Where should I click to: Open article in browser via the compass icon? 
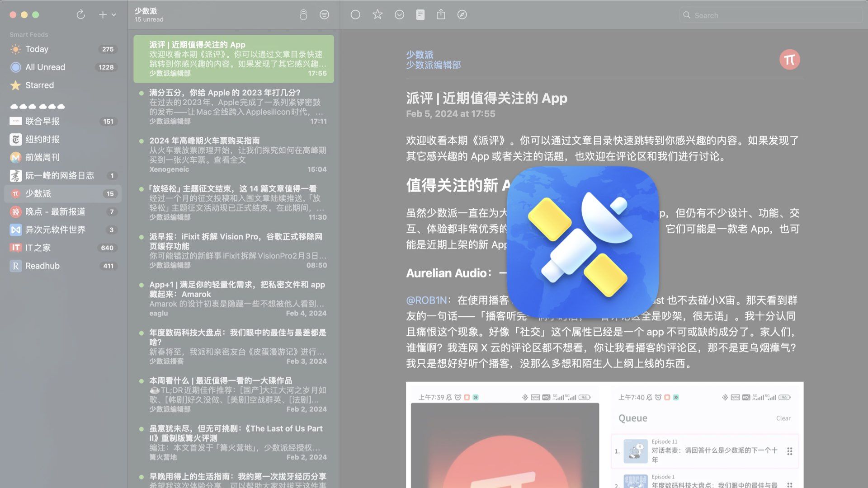point(462,15)
